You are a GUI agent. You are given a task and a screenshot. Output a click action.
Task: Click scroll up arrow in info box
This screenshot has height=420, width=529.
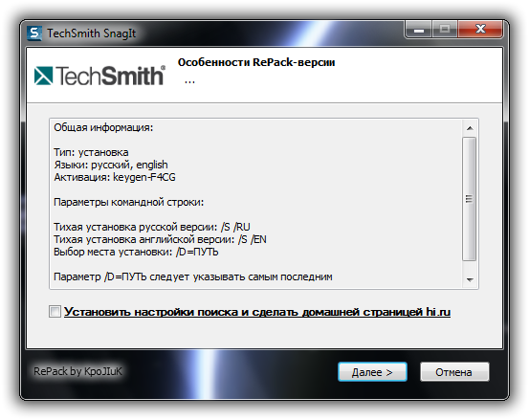(470, 128)
